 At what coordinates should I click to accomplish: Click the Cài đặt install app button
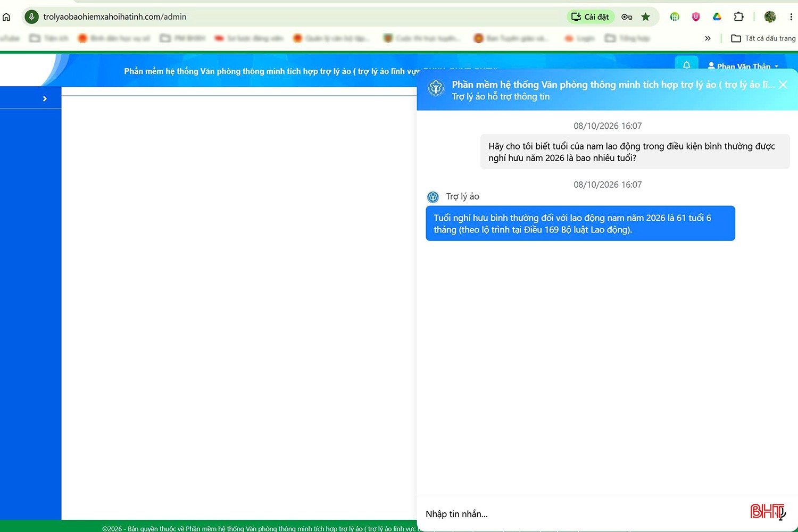point(591,17)
